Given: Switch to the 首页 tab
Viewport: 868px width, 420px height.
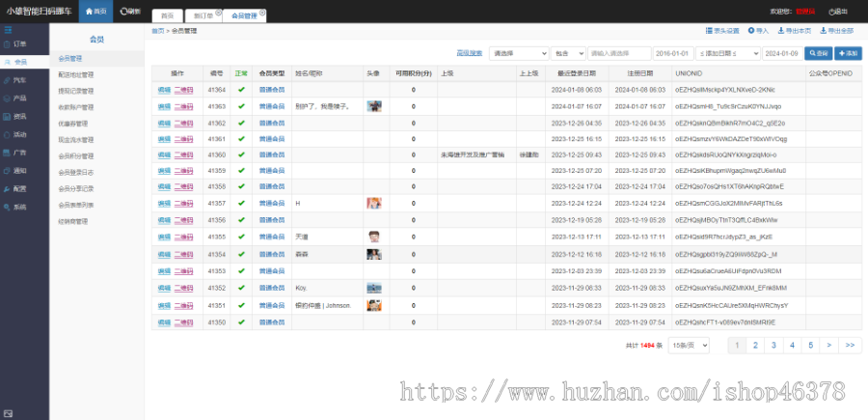Looking at the screenshot, I should point(167,16).
